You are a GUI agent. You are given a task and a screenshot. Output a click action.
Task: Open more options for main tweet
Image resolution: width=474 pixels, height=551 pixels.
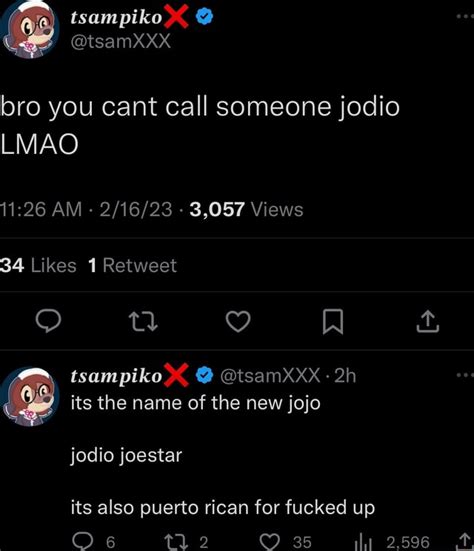465,16
